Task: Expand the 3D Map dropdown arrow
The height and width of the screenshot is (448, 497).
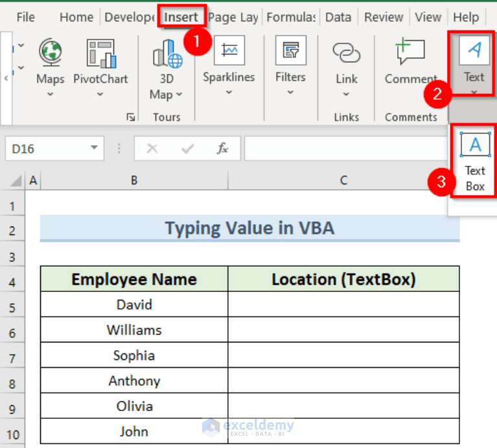Action: click(179, 94)
